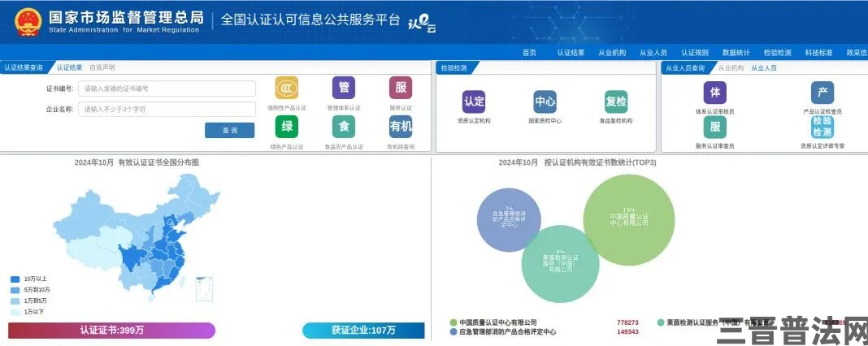Open the 检验检测 navigation menu
868x346 pixels.
pos(777,53)
